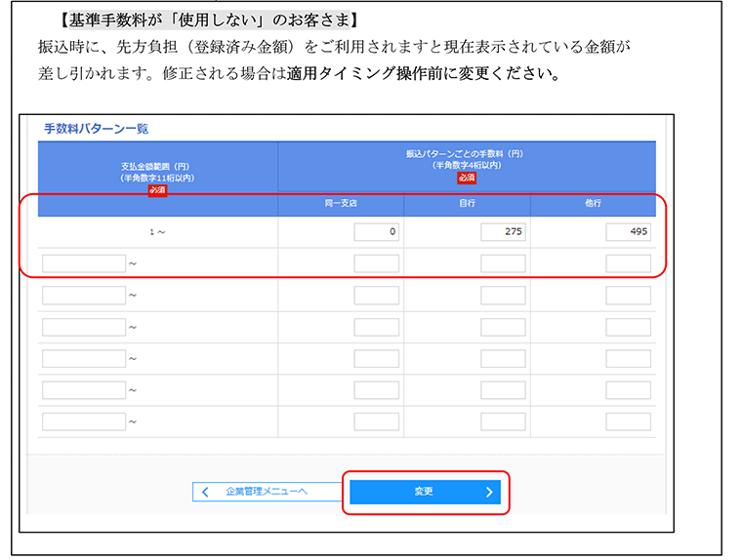Focus the last row's 他行 fee field
Viewport: 742px width, 560px height.
coord(629,421)
